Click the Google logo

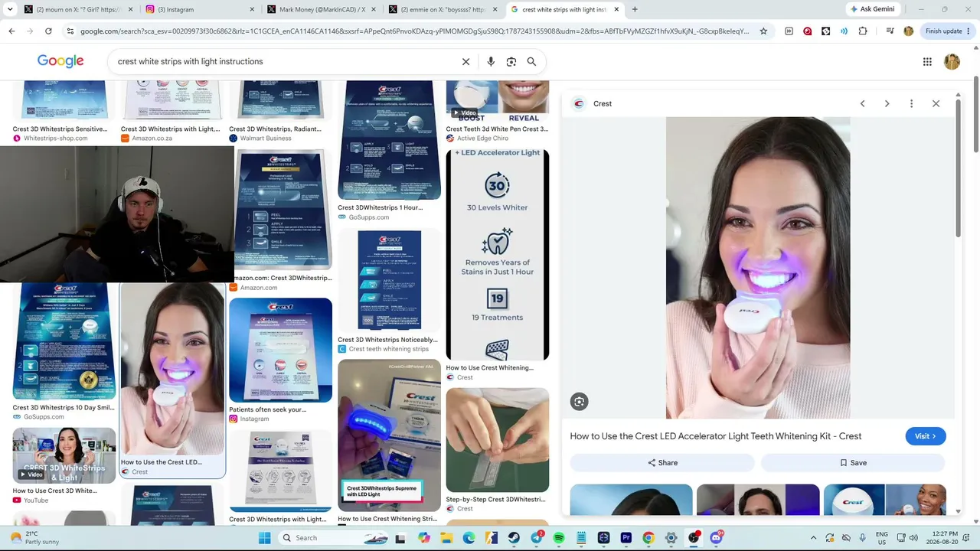point(60,61)
